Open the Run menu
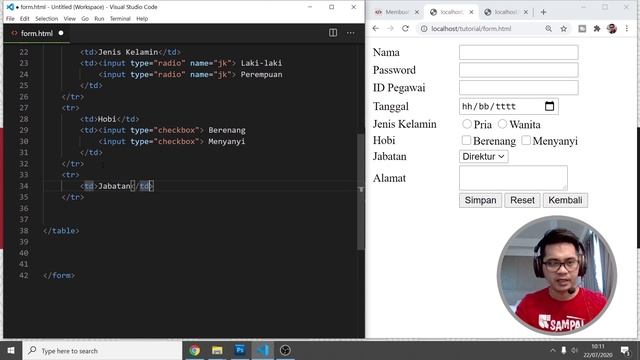The width and height of the screenshot is (640, 360). [x=99, y=19]
